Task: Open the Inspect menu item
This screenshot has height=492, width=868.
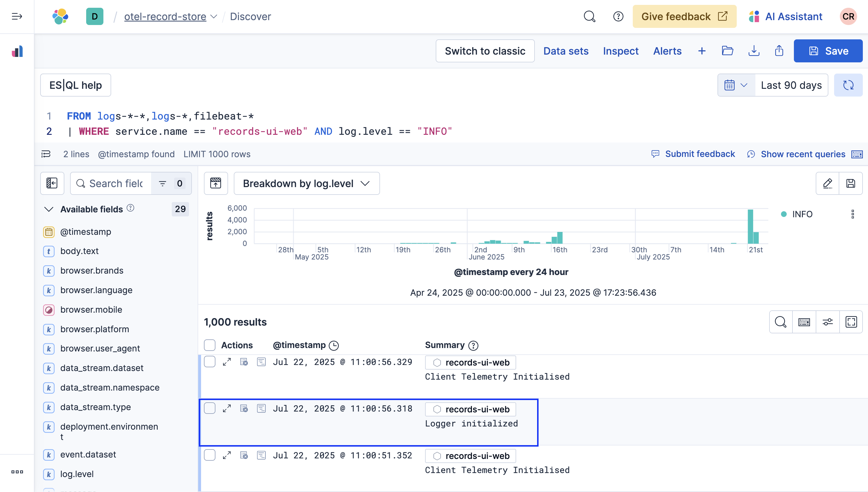Action: (x=620, y=51)
